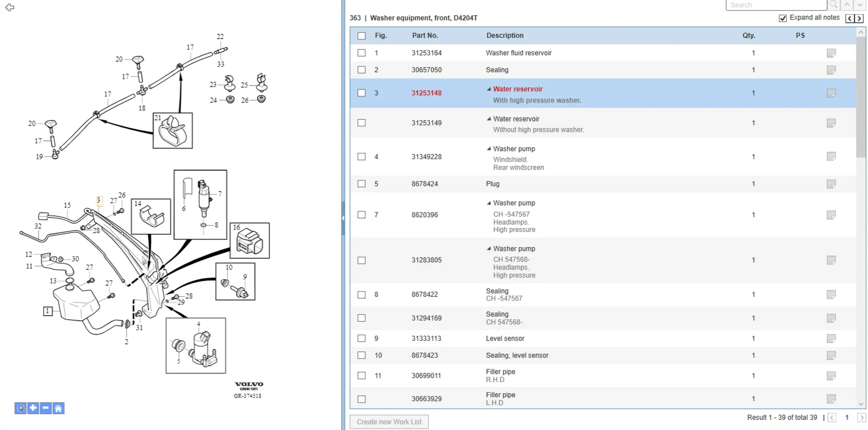Open note icon for Level sensor row
This screenshot has height=430, width=868.
(x=831, y=338)
